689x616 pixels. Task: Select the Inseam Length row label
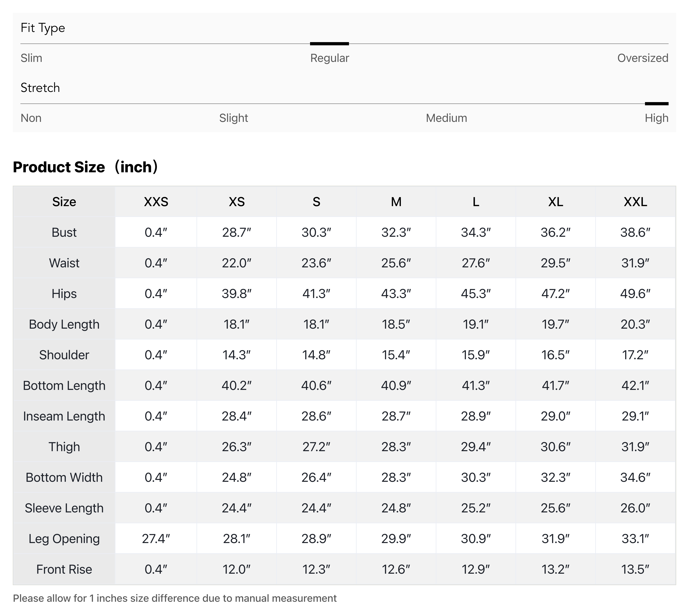point(64,416)
